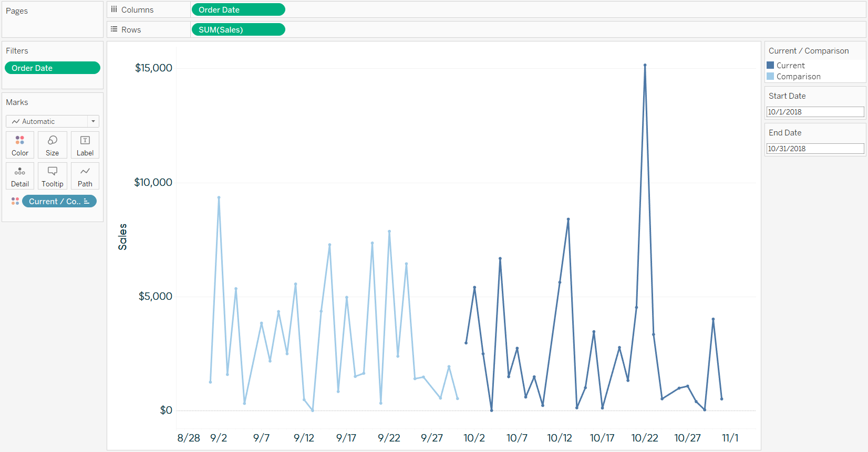The height and width of the screenshot is (452, 868).
Task: Click the sort icon on Current / Co.. pill
Action: (87, 201)
